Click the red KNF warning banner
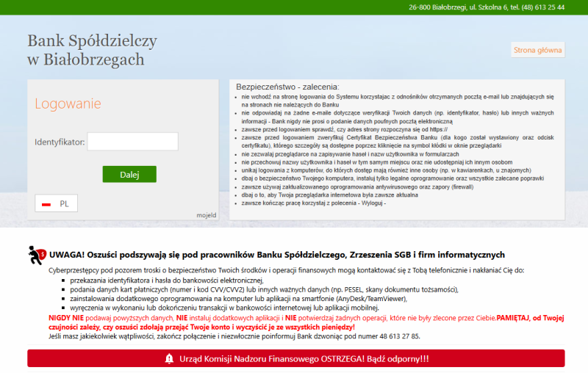Viewport: 588px width, 373px height. (296, 358)
